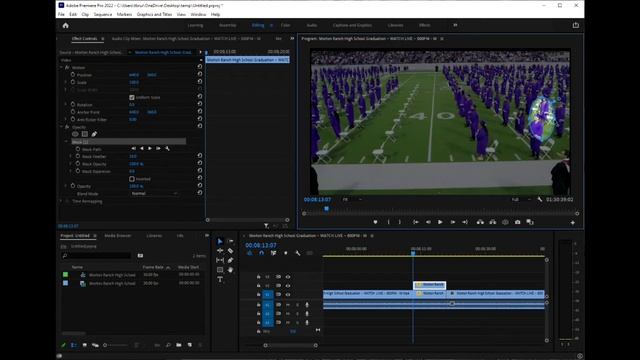Add marker in Program Monitor
640x360 pixels.
pos(376,222)
